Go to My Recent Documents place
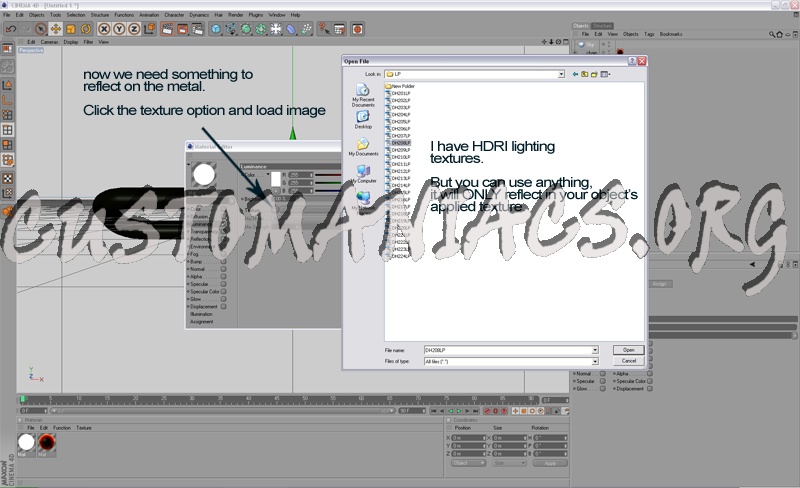800x488 pixels. pos(363,95)
